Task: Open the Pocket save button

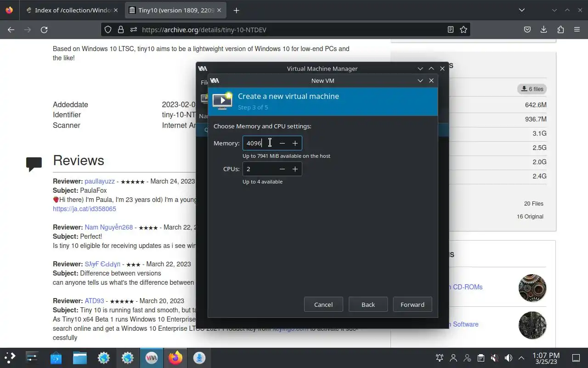Action: pyautogui.click(x=527, y=29)
